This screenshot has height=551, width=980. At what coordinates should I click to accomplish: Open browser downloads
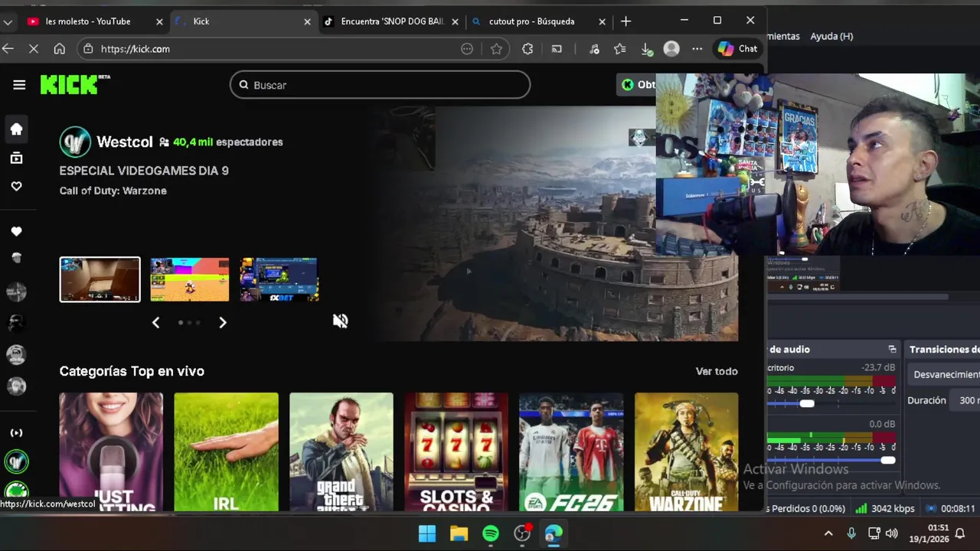point(647,49)
